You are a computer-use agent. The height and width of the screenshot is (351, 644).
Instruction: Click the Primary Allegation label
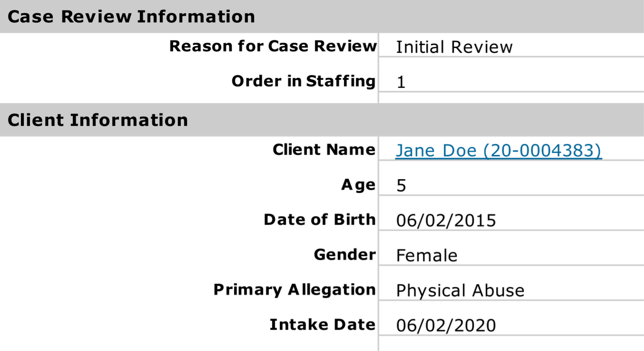(294, 290)
